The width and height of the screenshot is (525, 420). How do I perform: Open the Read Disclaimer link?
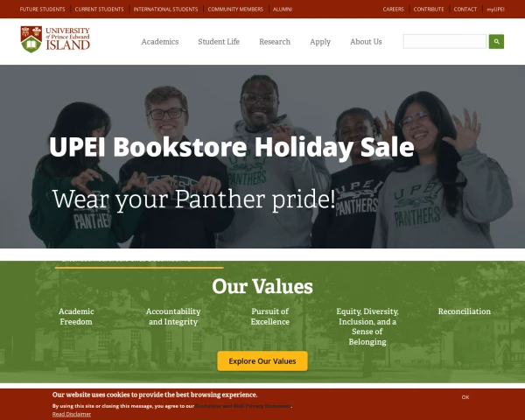(x=72, y=414)
